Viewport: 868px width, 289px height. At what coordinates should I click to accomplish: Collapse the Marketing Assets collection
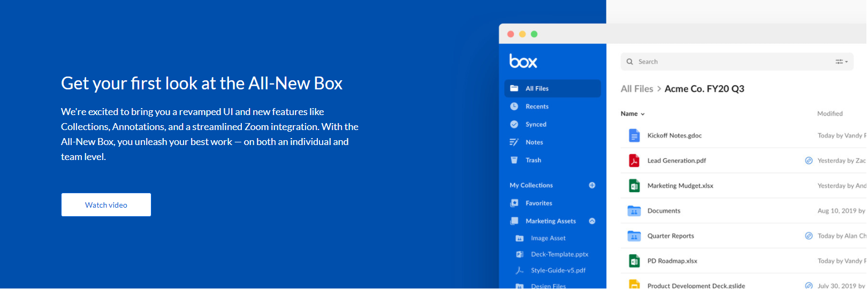pyautogui.click(x=592, y=221)
